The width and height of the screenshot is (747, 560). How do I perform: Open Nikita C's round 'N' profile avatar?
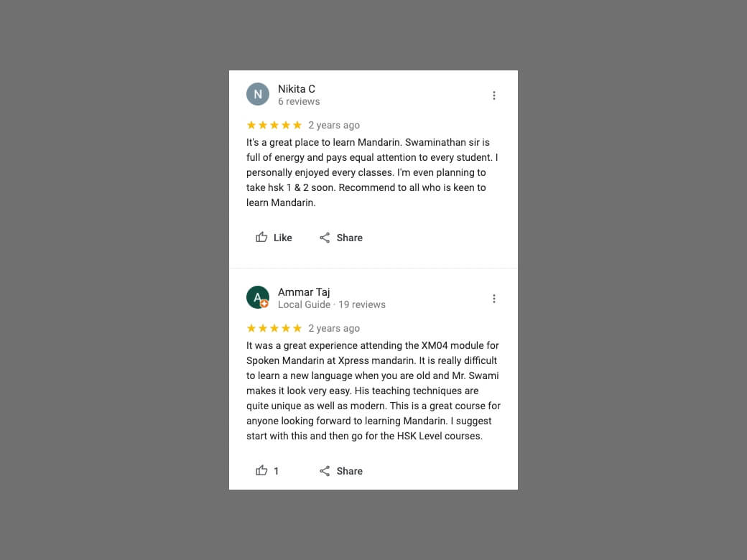pyautogui.click(x=258, y=95)
